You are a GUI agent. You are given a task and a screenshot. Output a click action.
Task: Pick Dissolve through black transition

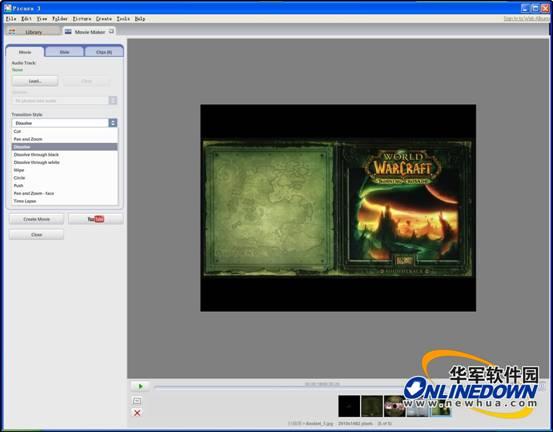coord(65,154)
